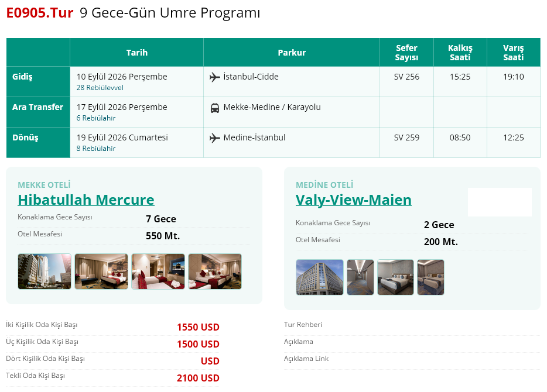Open second Mekke hotel room photo
This screenshot has height=392, width=547.
click(101, 271)
